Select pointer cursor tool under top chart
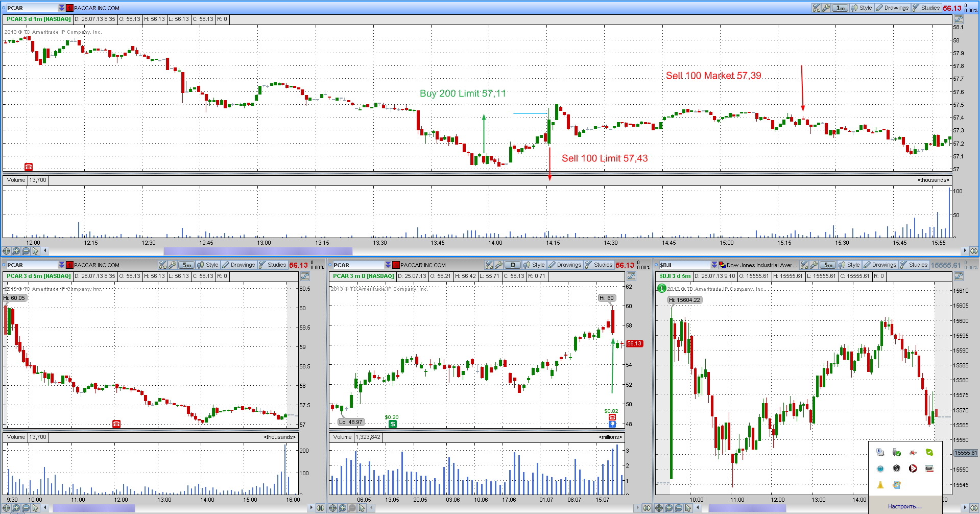 click(35, 251)
